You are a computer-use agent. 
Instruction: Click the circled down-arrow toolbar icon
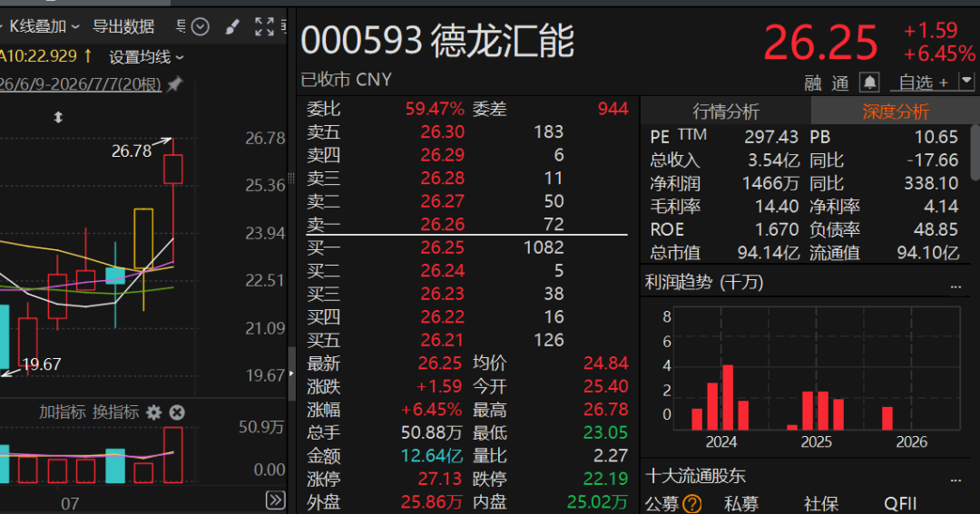pos(200,27)
